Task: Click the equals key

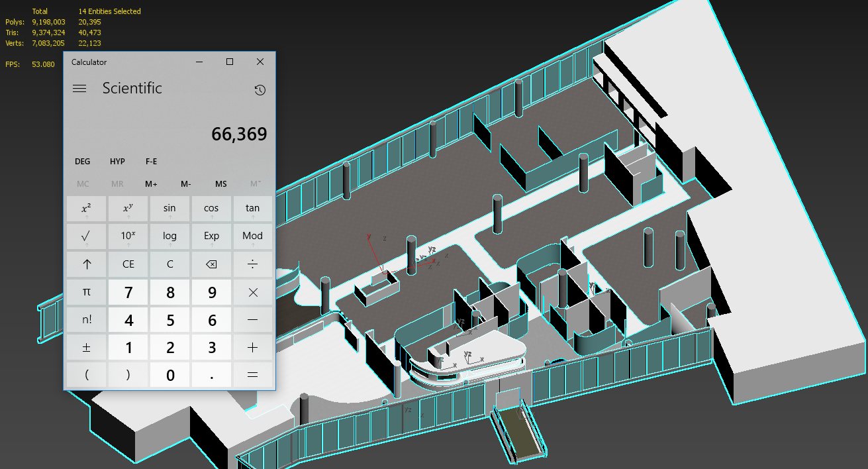Action: [252, 375]
